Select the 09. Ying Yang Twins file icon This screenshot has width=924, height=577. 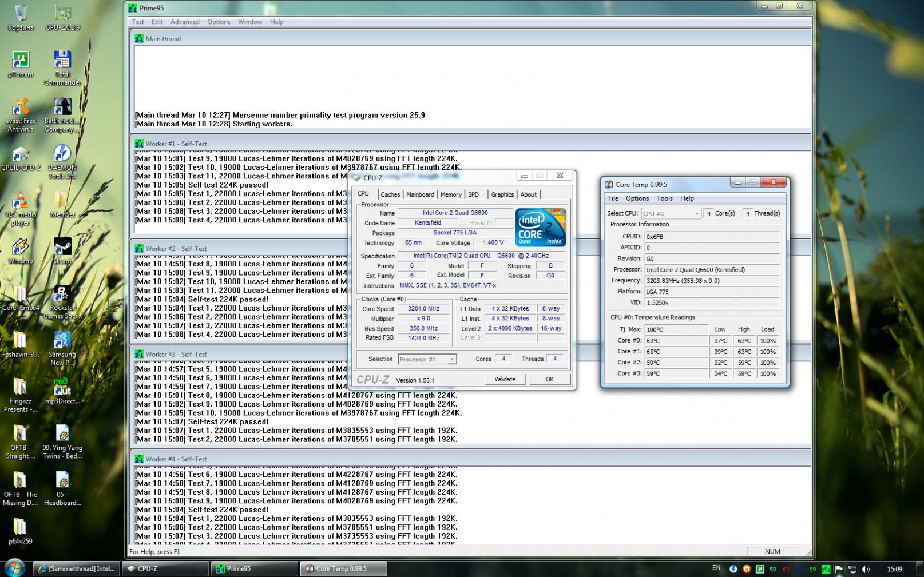point(62,443)
